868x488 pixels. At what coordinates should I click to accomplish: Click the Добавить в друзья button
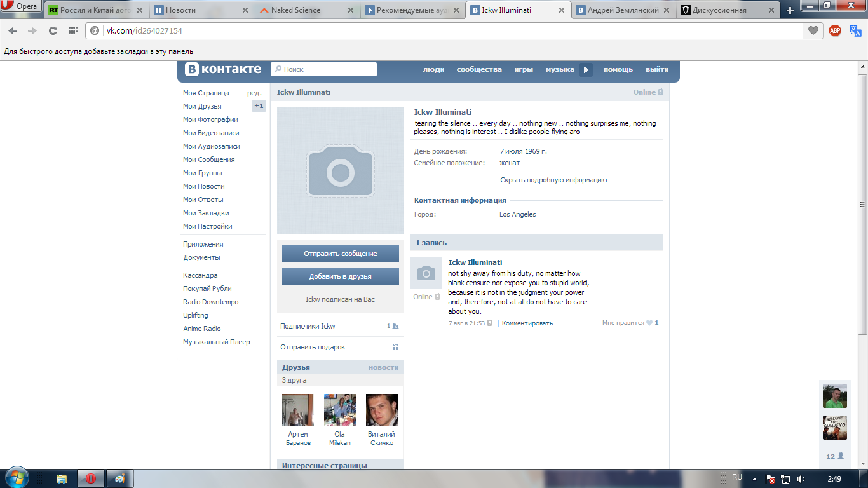[341, 276]
